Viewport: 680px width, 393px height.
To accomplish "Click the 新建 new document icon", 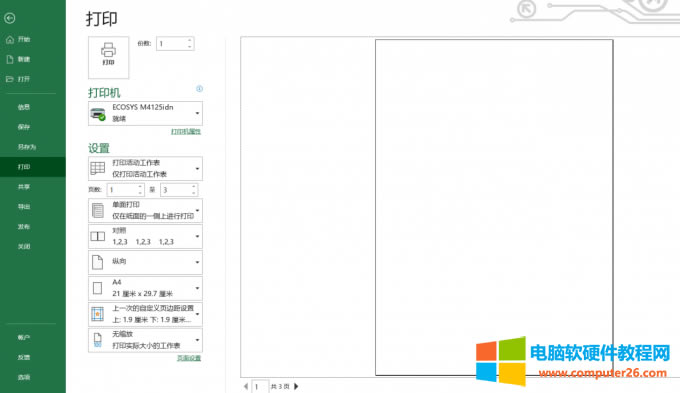I will pyautogui.click(x=10, y=59).
